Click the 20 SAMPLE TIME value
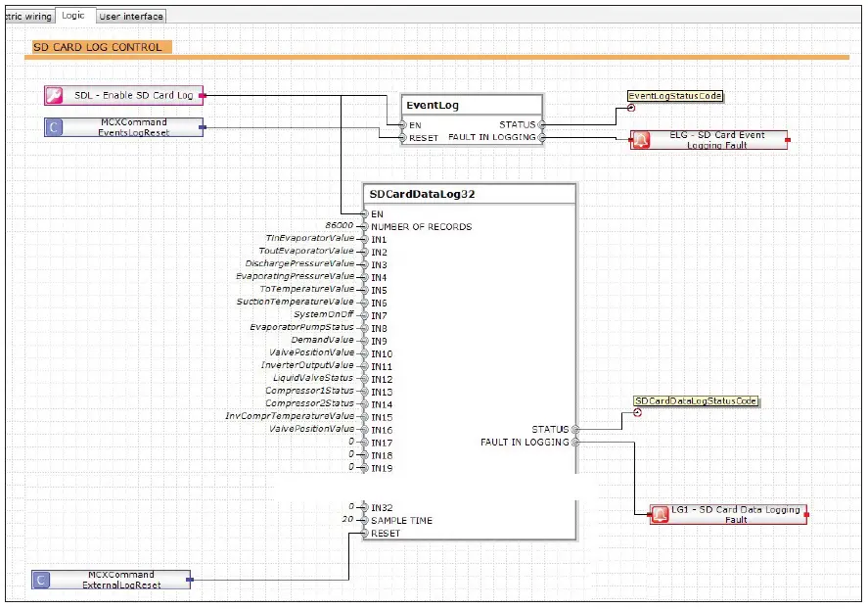The image size is (868, 609). click(347, 520)
